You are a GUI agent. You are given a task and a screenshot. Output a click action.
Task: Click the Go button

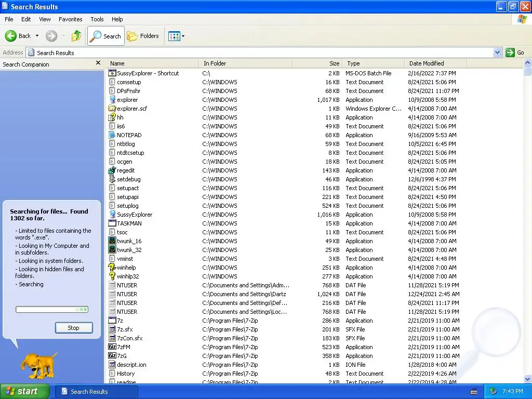pyautogui.click(x=515, y=52)
